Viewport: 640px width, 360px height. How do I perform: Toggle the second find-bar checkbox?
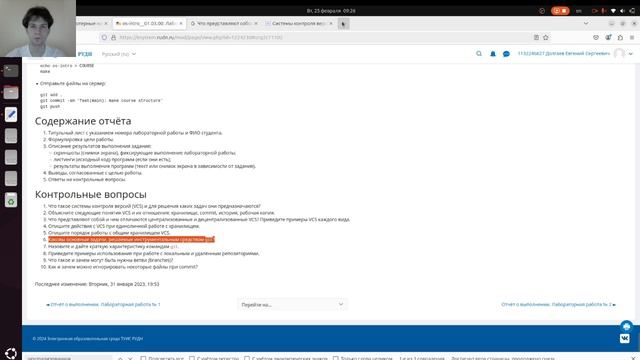pyautogui.click(x=192, y=358)
